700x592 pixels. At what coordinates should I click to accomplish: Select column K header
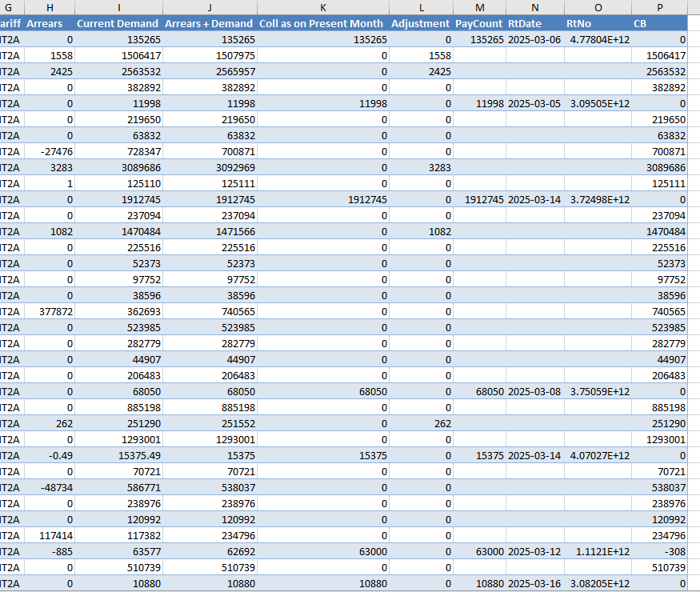pyautogui.click(x=322, y=7)
